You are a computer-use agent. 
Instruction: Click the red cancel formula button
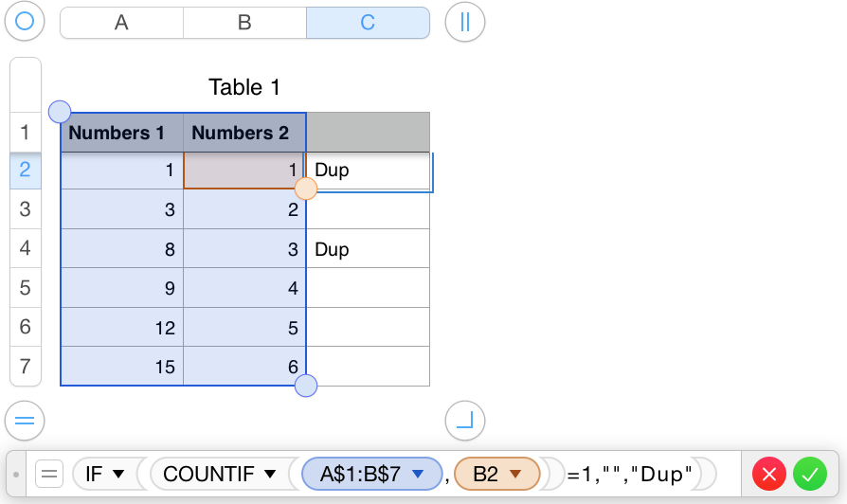coord(769,473)
